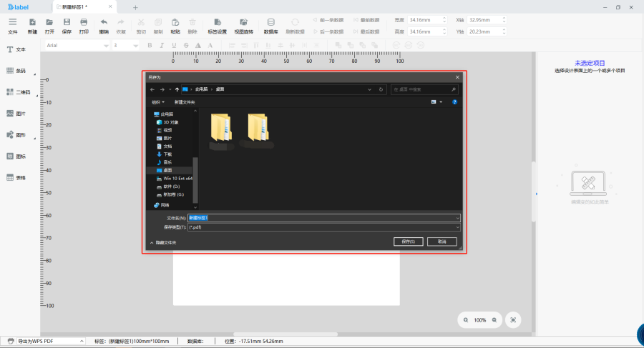
Task: Toggle strikethrough S formatting
Action: point(186,45)
